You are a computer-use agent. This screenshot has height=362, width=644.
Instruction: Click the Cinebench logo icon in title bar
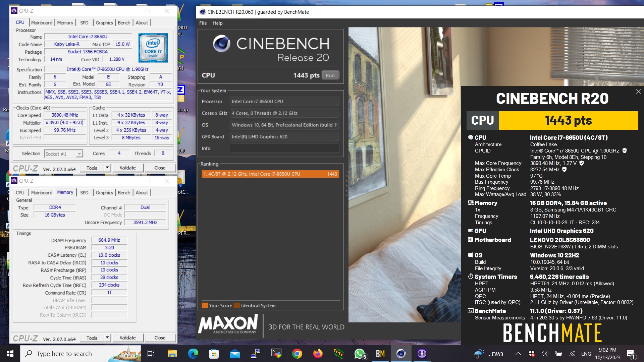click(203, 12)
